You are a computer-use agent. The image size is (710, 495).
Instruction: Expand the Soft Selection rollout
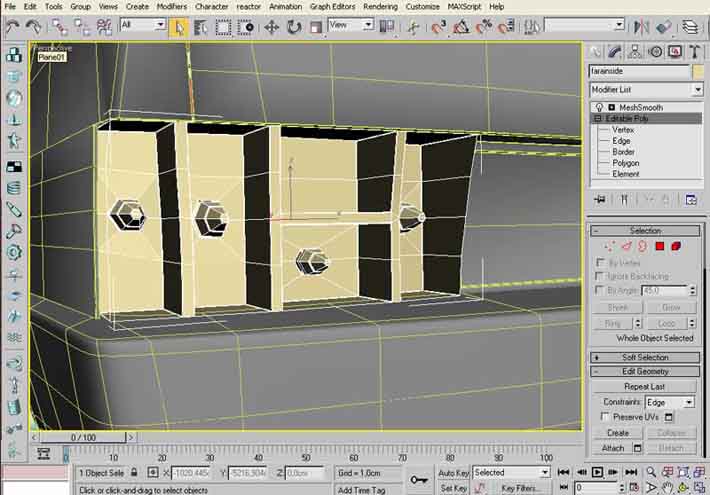645,357
